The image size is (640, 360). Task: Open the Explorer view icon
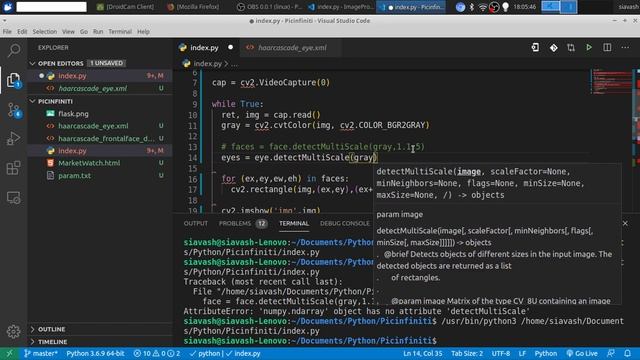pyautogui.click(x=13, y=80)
